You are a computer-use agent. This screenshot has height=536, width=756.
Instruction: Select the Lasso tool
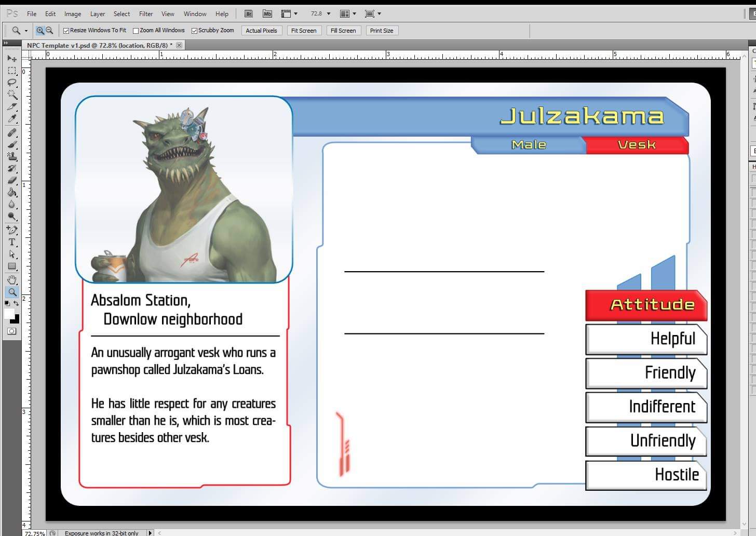point(11,83)
